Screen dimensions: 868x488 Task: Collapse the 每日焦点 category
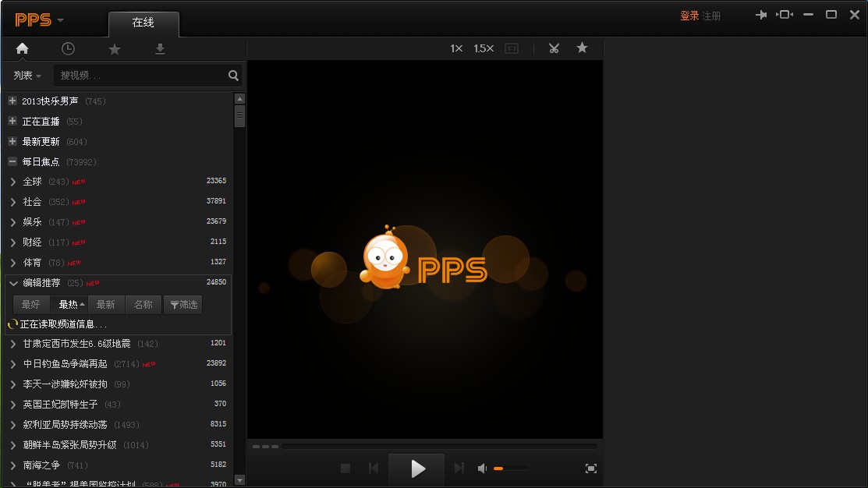[x=12, y=162]
